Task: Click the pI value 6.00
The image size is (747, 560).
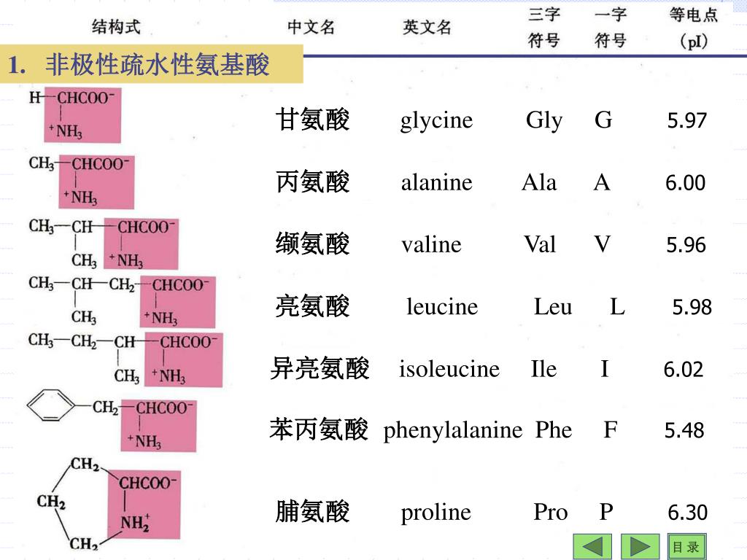Action: pos(686,183)
